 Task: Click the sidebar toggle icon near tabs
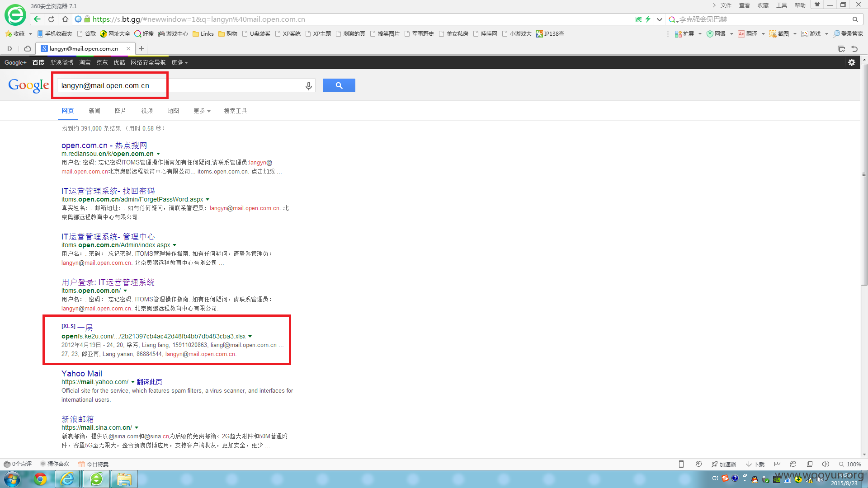coord(9,48)
